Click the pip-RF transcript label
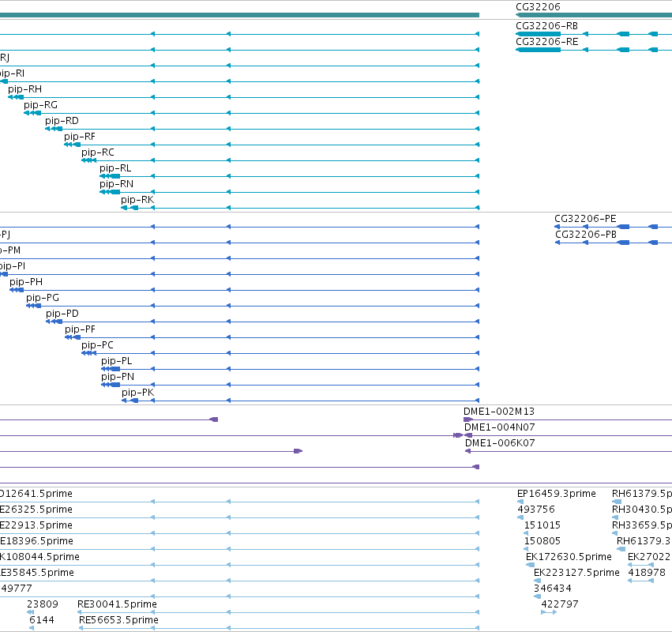The height and width of the screenshot is (632, 672). tap(80, 137)
